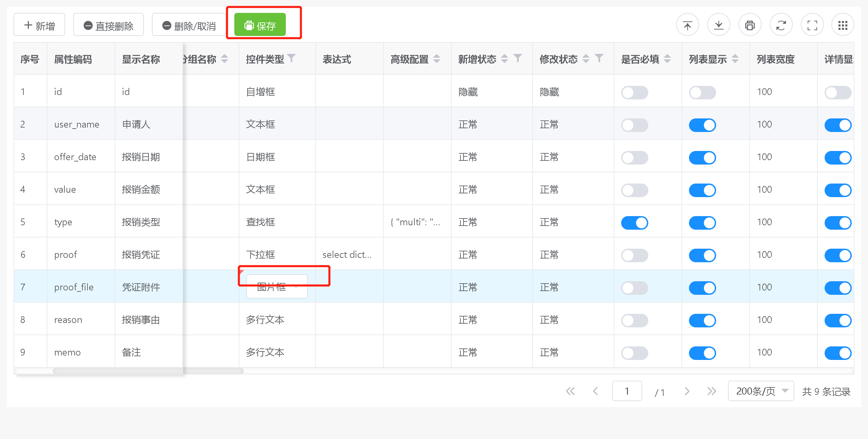Click the horizontal table scrollbar

coord(148,371)
